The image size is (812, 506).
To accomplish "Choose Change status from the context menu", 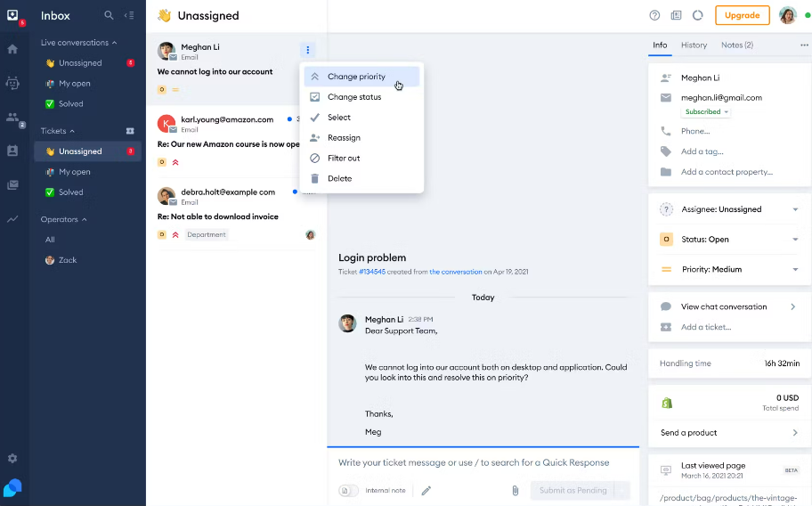I will (x=361, y=97).
